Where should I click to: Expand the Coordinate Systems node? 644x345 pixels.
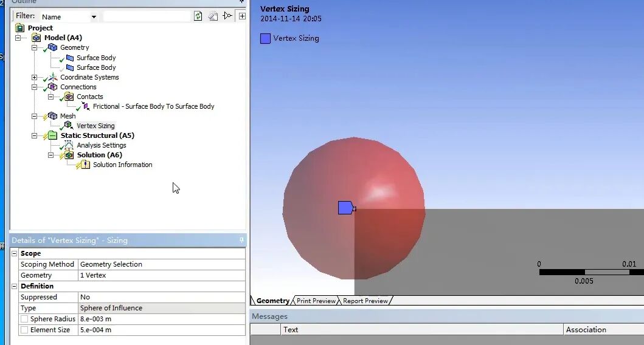click(35, 77)
